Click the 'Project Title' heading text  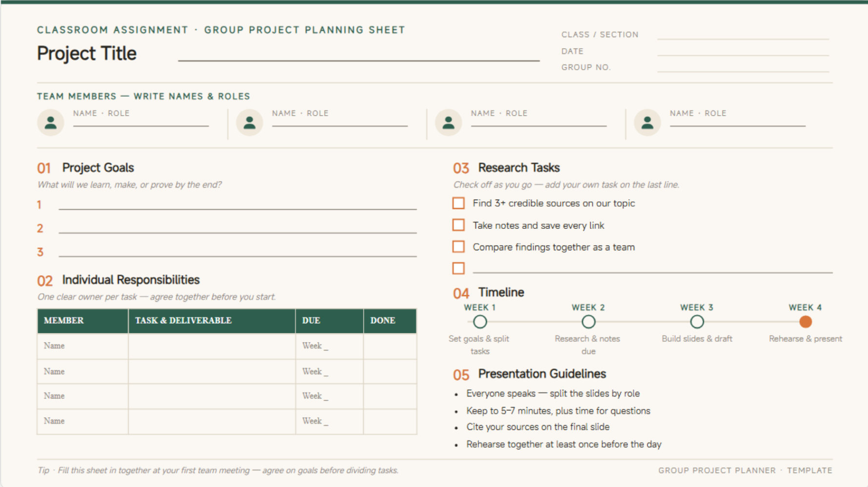point(87,54)
